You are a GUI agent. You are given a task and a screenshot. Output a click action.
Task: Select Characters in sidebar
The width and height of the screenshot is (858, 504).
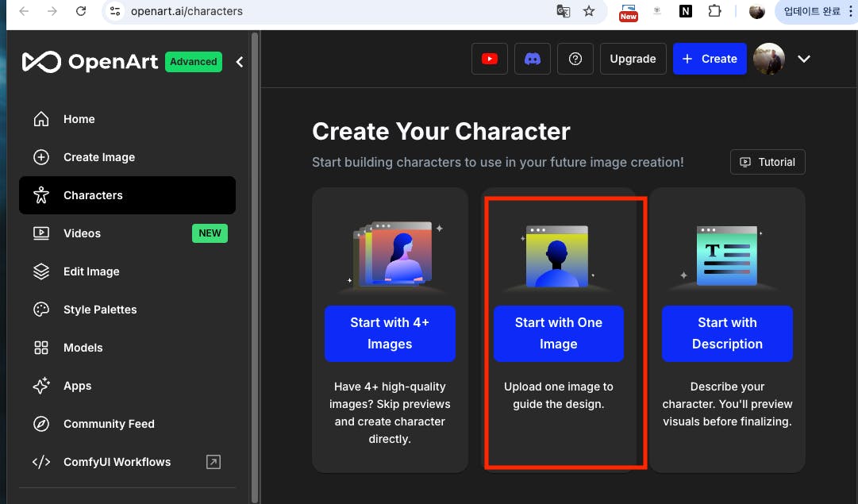click(x=127, y=194)
